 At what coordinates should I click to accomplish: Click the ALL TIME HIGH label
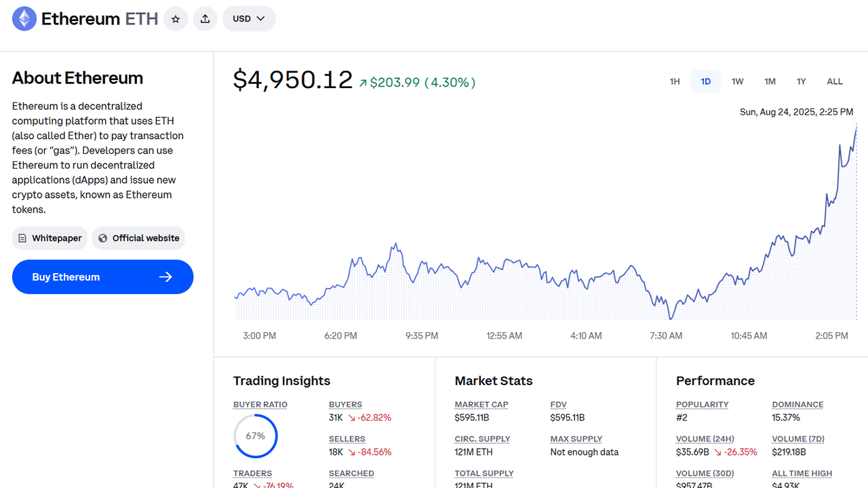[802, 474]
